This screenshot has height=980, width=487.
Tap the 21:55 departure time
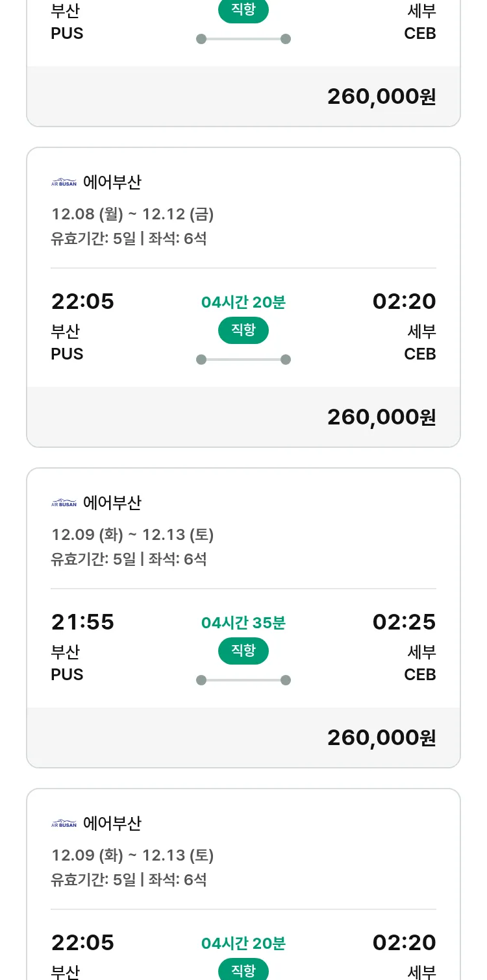[82, 622]
